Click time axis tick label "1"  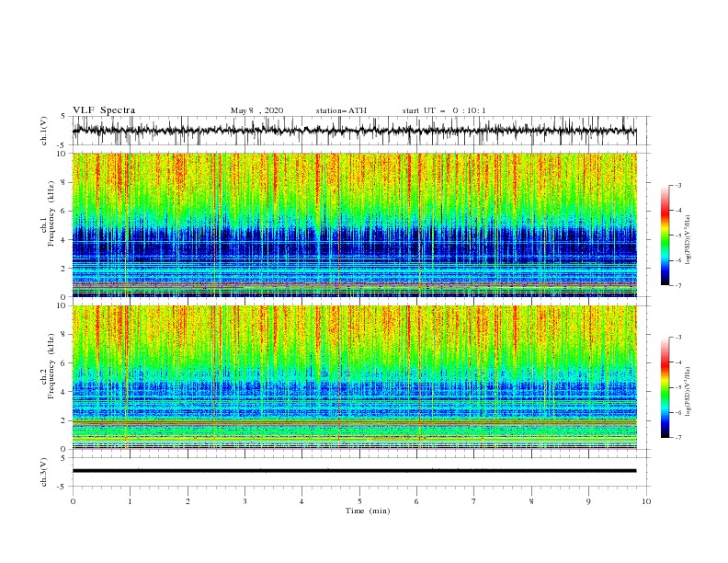pos(130,501)
